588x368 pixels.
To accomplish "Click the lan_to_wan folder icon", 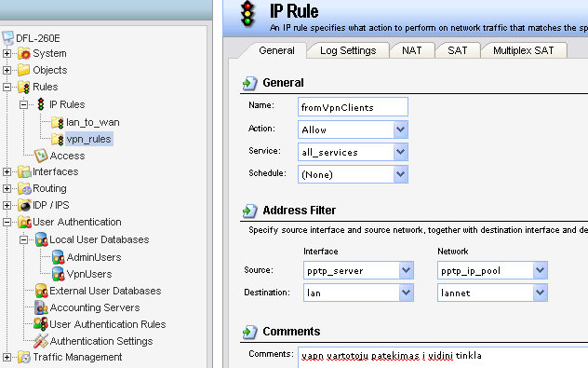I will 58,122.
